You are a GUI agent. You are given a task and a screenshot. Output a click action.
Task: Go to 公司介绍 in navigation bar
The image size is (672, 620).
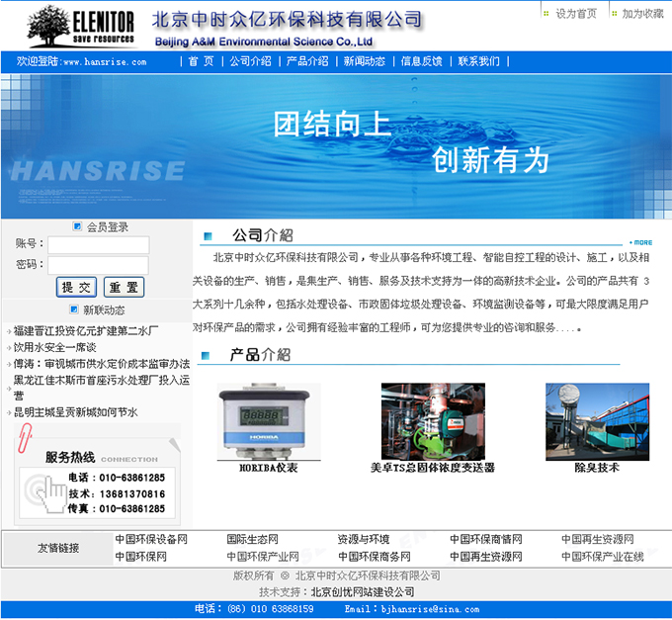coord(250,61)
